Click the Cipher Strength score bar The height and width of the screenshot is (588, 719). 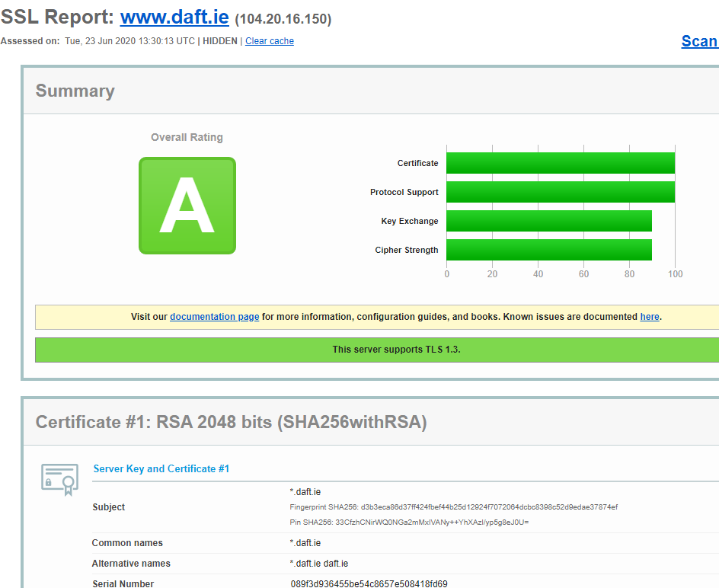(x=549, y=250)
